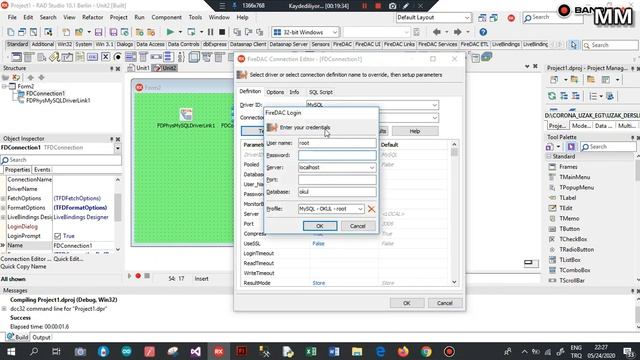Image resolution: width=640 pixels, height=360 pixels.
Task: Select the FireDAC component palette tab
Action: coord(342,44)
